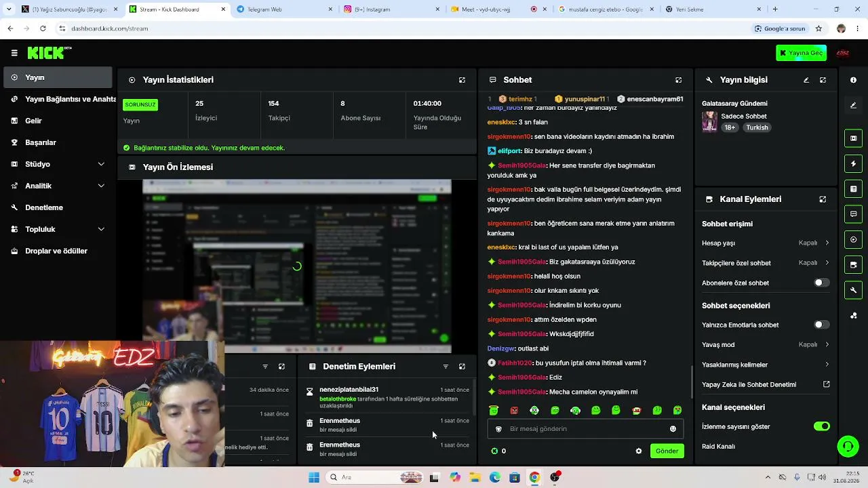This screenshot has height=488, width=868.
Task: Toggle Abonelere özel sohbet switch
Action: pos(821,283)
